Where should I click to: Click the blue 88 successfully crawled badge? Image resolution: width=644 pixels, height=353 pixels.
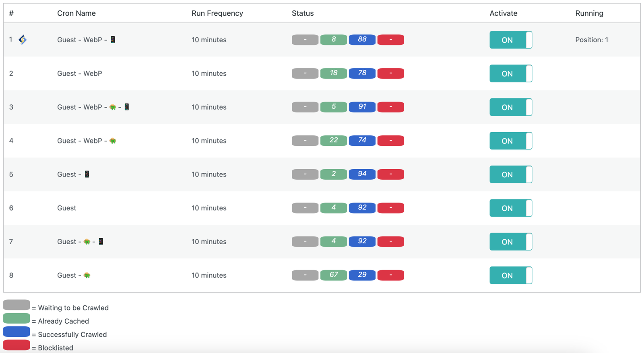(x=362, y=39)
